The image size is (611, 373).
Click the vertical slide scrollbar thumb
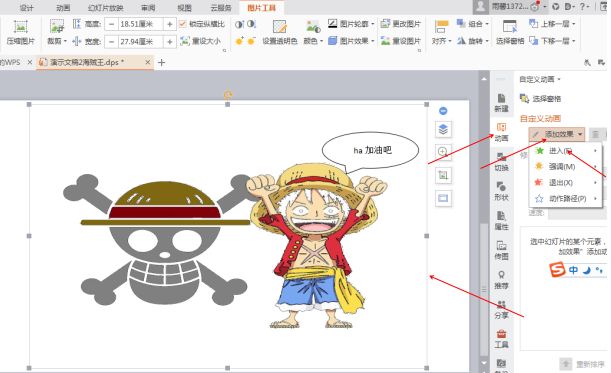[484, 290]
